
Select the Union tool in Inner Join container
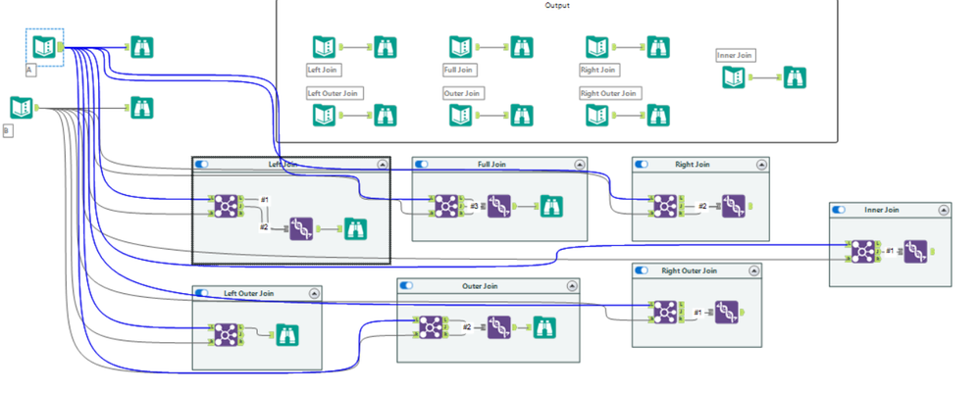coord(915,251)
